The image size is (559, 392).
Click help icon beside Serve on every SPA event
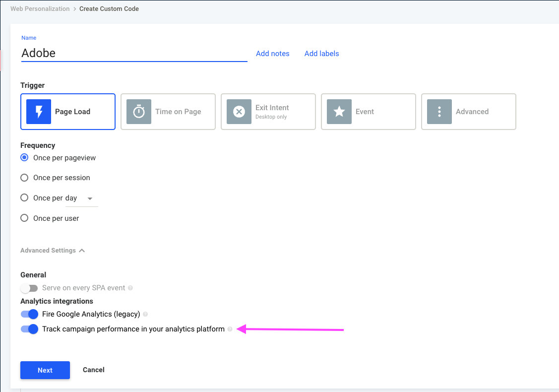coord(130,288)
